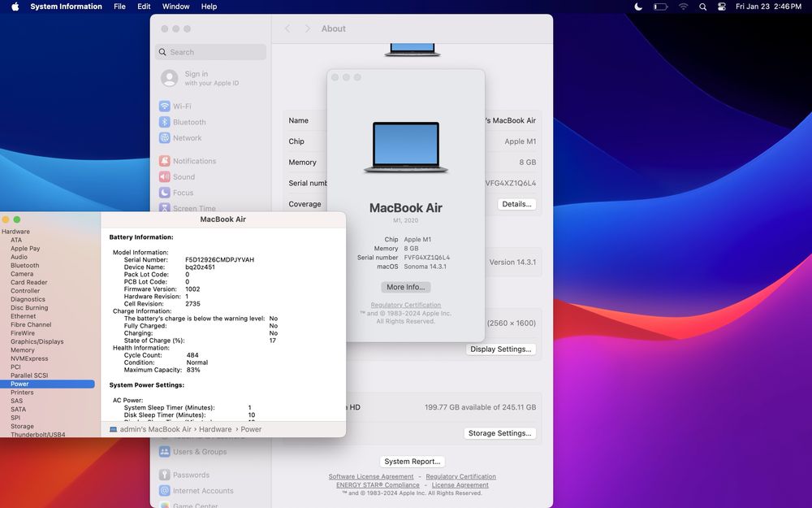Screen dimensions: 812x508
Task: Open Display Settings...
Action: 501,350
